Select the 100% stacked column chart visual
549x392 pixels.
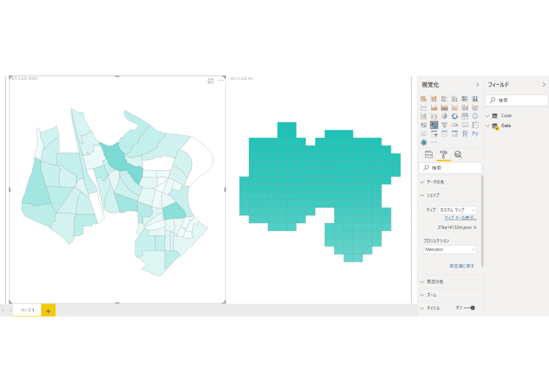point(475,99)
